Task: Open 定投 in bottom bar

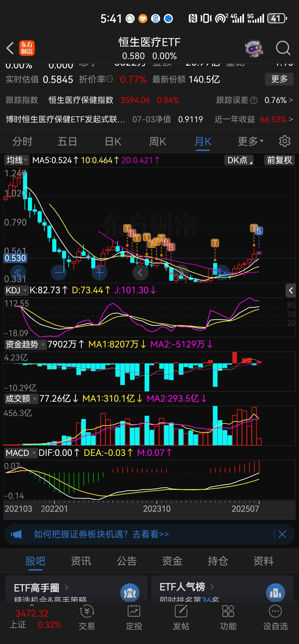Action: 134,618
